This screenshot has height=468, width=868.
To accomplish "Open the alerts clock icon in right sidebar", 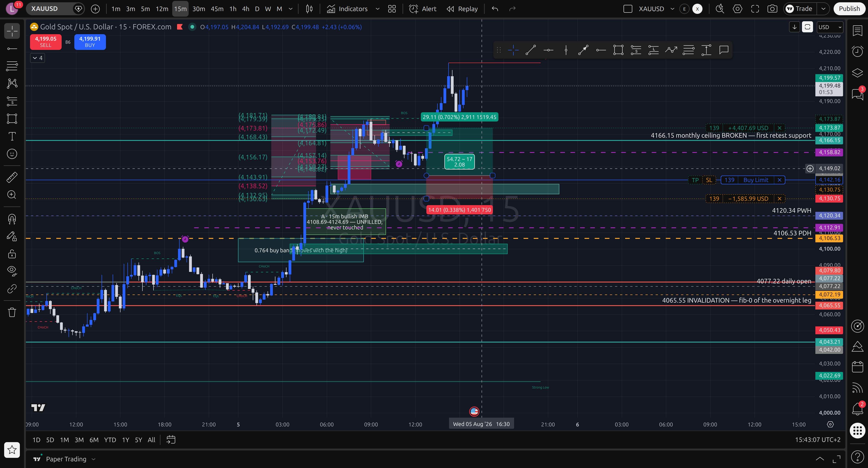I will coord(858,51).
